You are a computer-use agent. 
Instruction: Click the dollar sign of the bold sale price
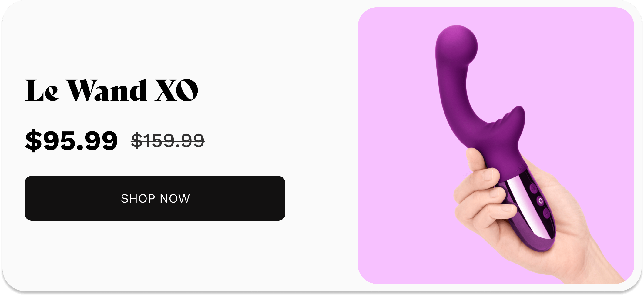(33, 140)
